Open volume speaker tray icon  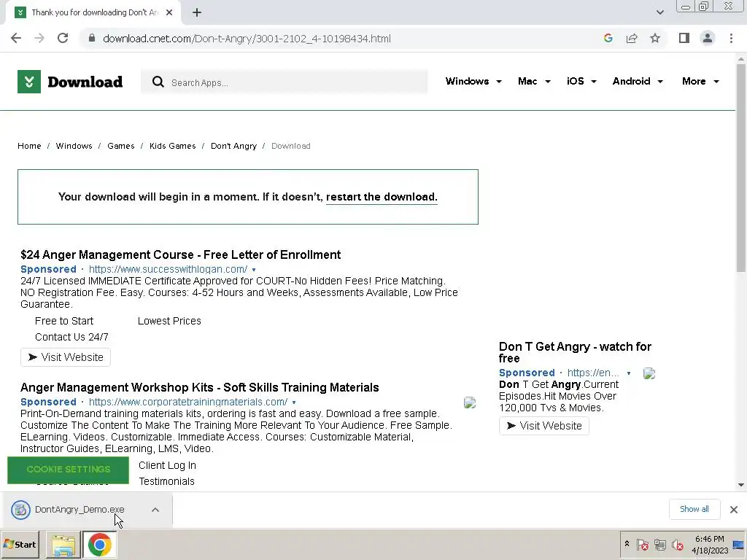pos(678,544)
